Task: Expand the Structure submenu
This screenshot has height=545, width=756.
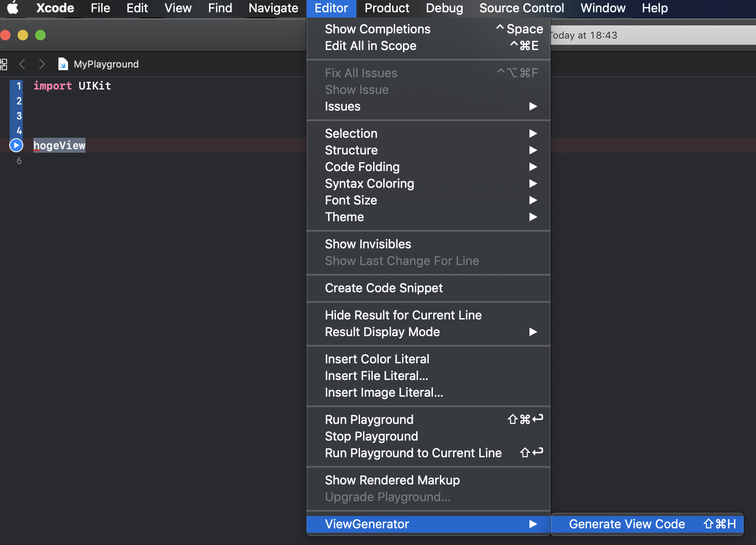Action: 428,150
